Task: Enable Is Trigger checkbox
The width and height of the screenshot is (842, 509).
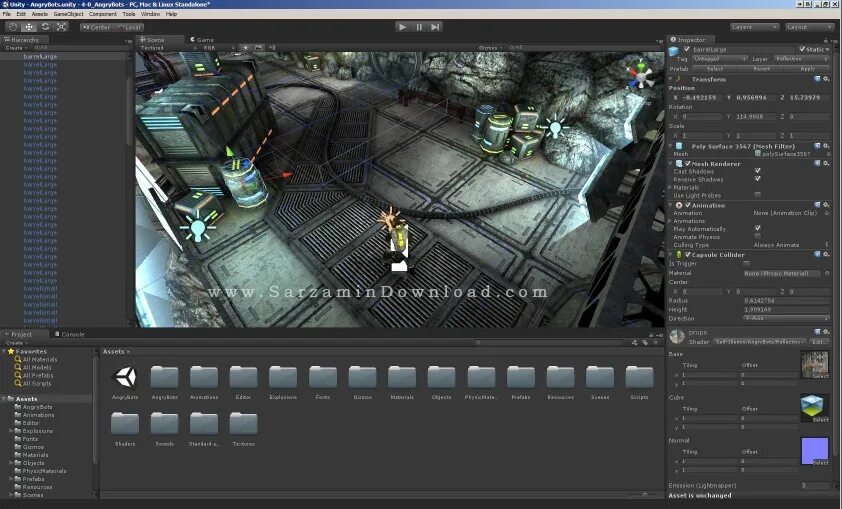Action: coord(746,264)
